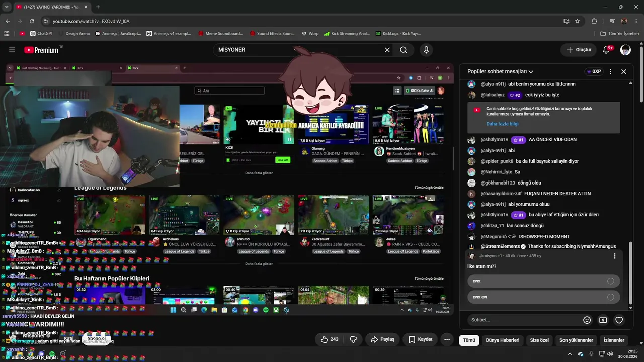Dislike the video
644x362 pixels.
coord(353,339)
